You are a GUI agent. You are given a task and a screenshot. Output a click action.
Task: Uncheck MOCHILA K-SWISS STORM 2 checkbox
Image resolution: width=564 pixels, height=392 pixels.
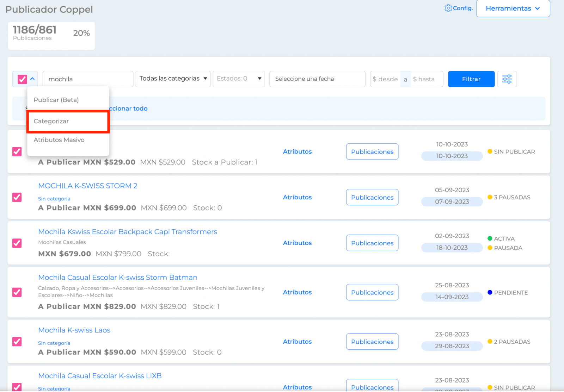17,197
